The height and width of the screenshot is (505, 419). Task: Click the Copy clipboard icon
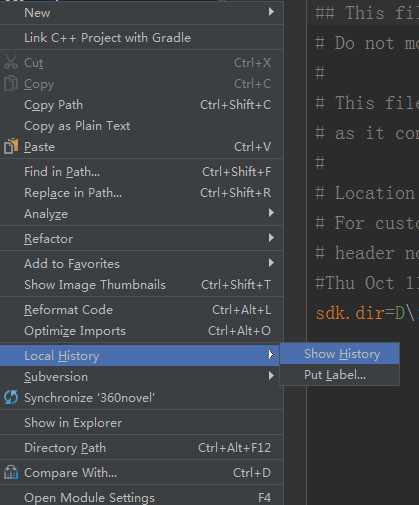(11, 84)
